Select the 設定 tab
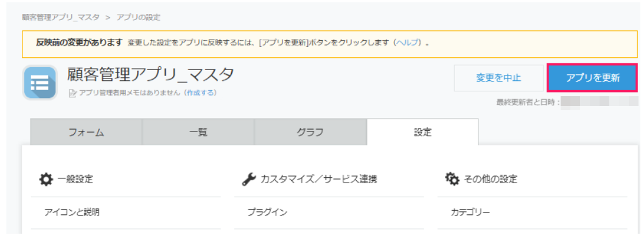Screen dimensions: 644x252 [422, 132]
